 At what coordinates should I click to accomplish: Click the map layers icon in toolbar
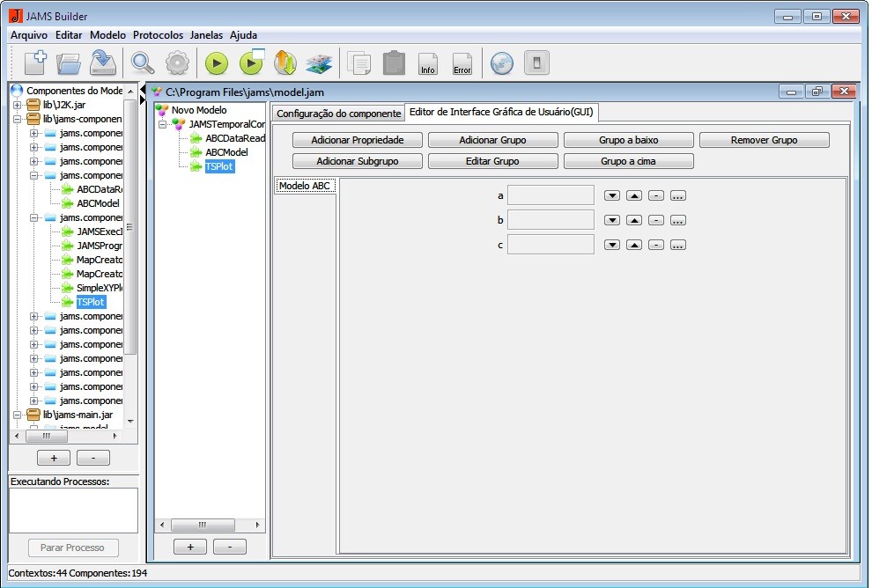click(x=318, y=63)
